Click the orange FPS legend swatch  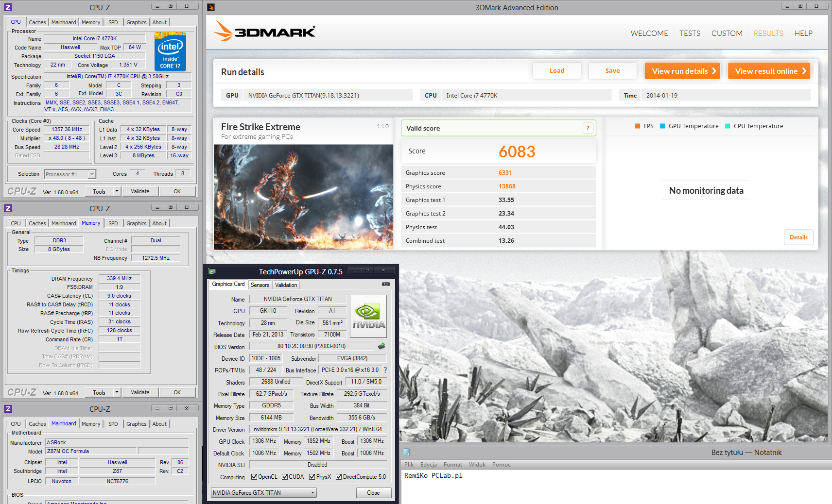[638, 126]
